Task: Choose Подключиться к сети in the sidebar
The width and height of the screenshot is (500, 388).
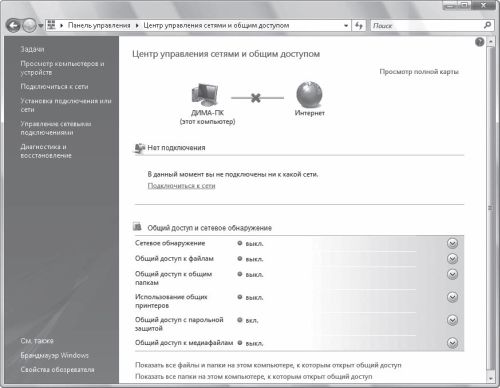Action: point(54,87)
